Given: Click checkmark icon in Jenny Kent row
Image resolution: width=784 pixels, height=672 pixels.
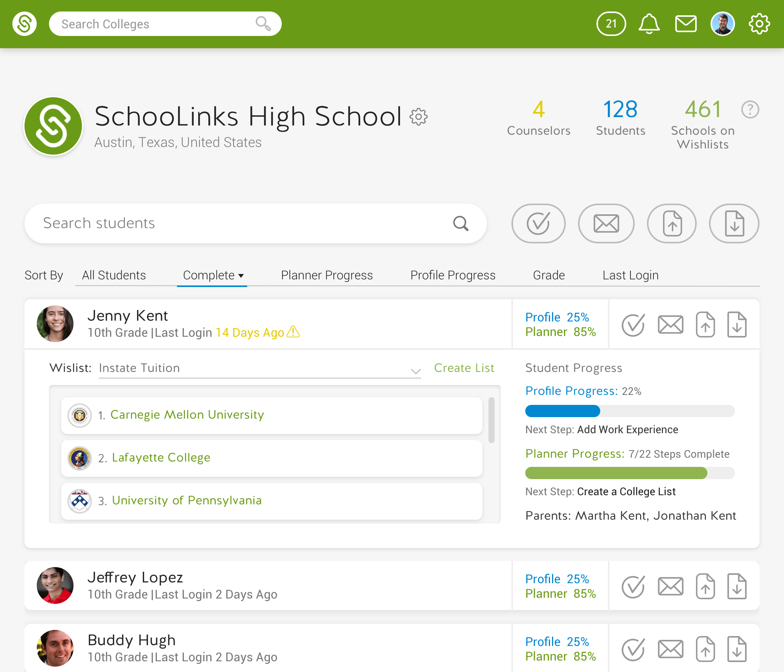Looking at the screenshot, I should point(633,325).
